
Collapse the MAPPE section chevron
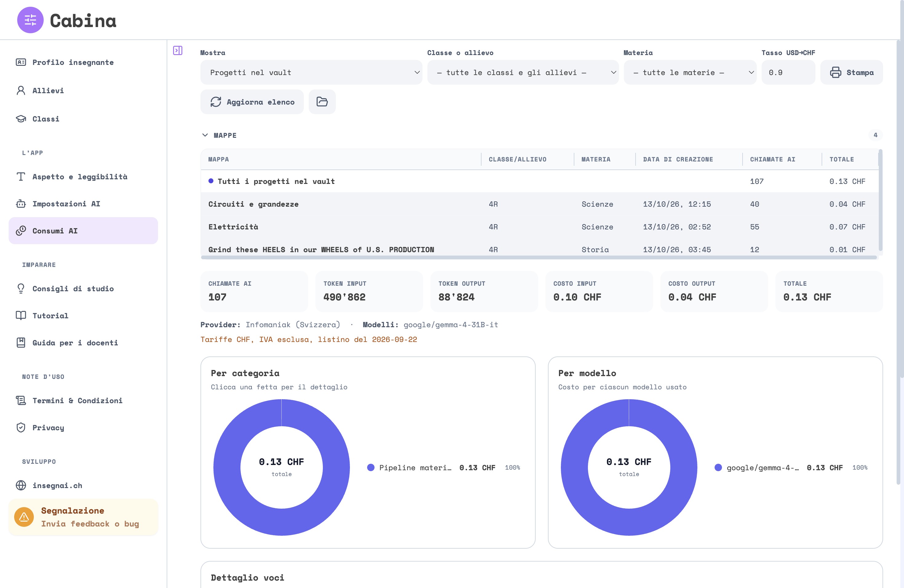pos(205,135)
